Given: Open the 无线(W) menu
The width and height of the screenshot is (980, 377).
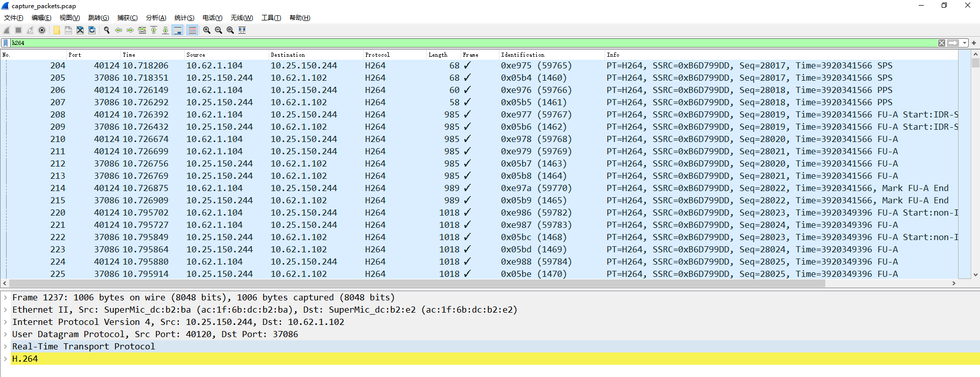Looking at the screenshot, I should pyautogui.click(x=242, y=18).
